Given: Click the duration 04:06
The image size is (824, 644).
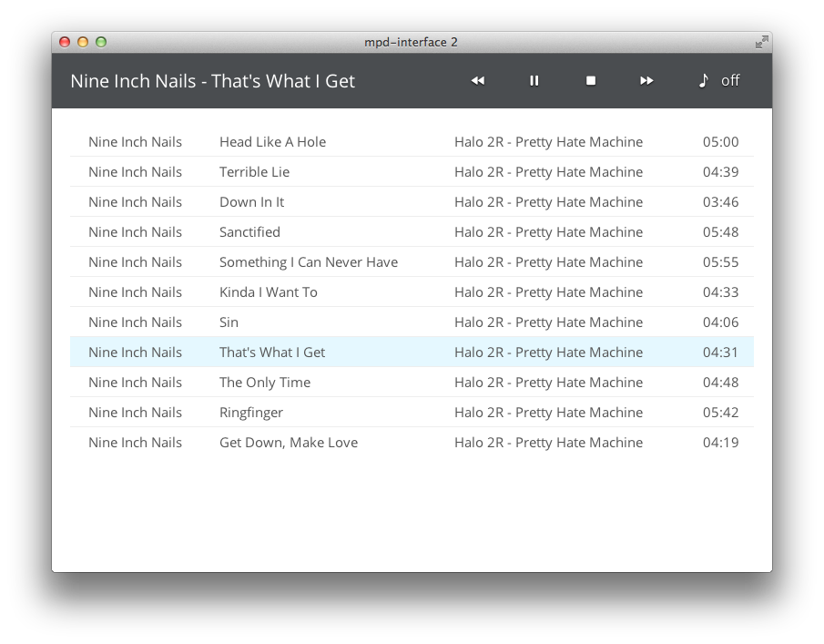Looking at the screenshot, I should pyautogui.click(x=720, y=322).
